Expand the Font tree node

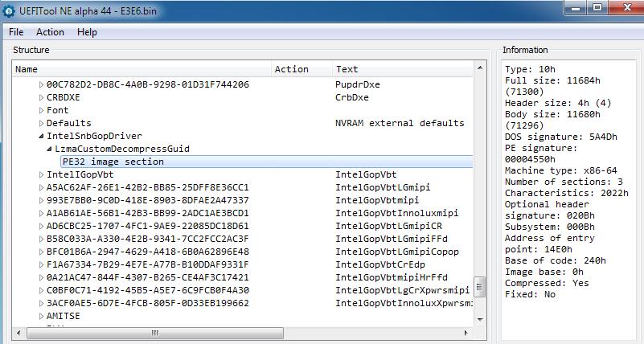coord(41,110)
